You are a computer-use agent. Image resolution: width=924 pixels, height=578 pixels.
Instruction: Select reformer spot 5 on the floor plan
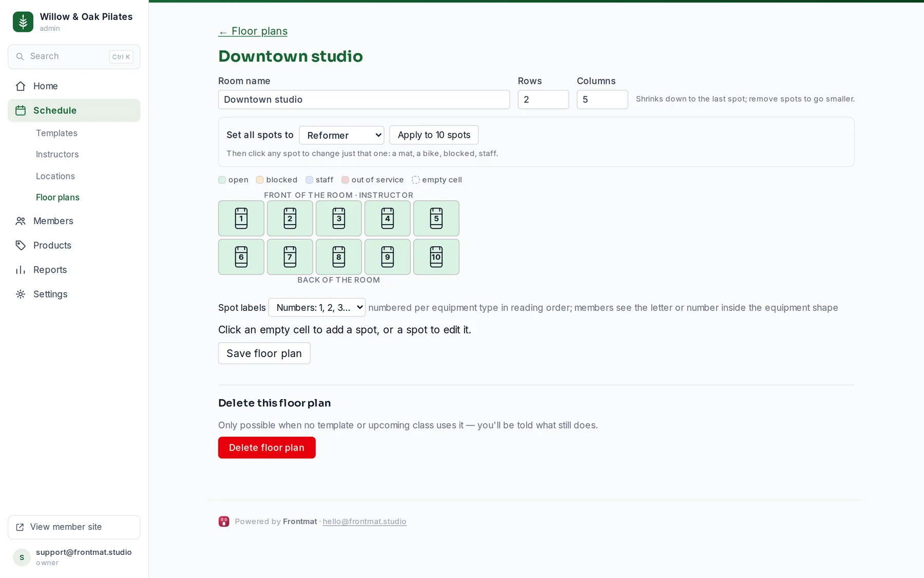click(436, 218)
